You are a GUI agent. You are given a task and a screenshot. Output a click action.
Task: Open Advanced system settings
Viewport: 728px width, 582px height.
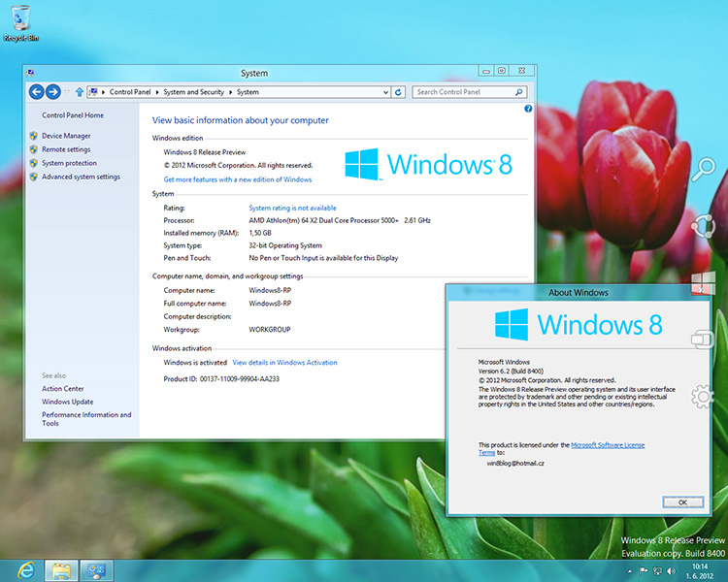coord(81,177)
